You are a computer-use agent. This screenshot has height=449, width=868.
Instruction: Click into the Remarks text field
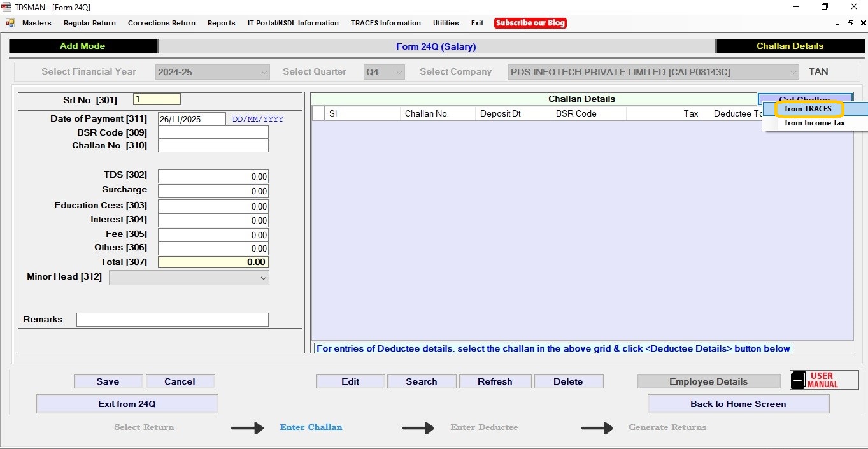pos(172,320)
